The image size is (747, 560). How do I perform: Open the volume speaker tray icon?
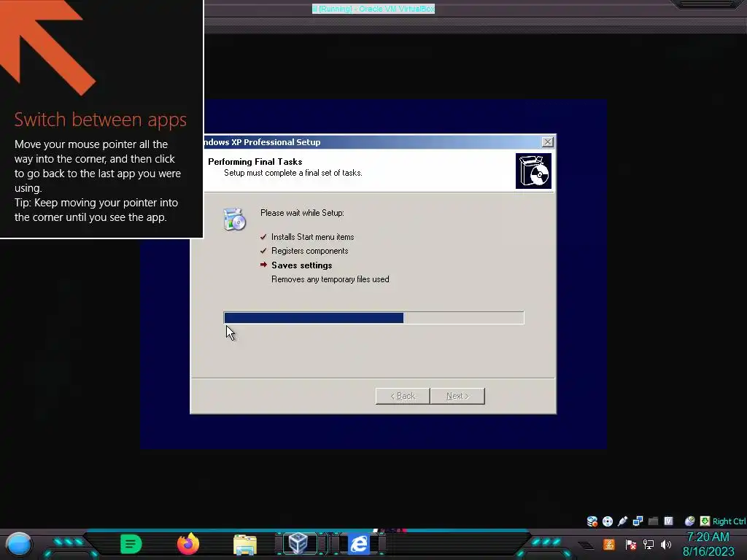tap(665, 544)
